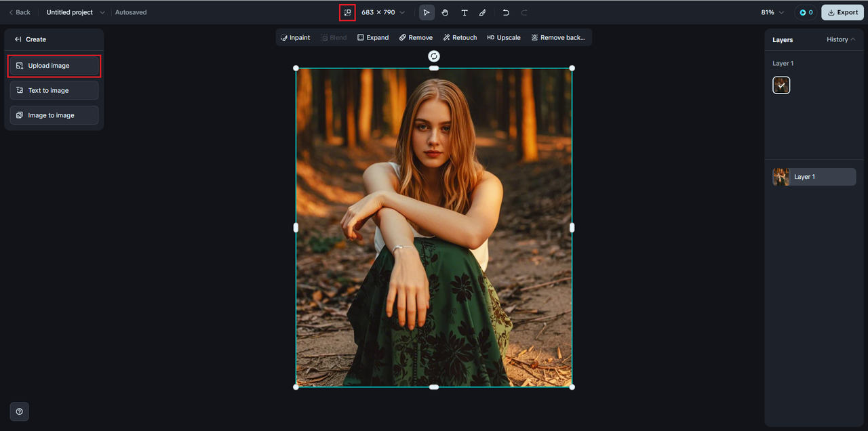The image size is (868, 431).
Task: Open the 81% zoom level dropdown
Action: pos(772,12)
